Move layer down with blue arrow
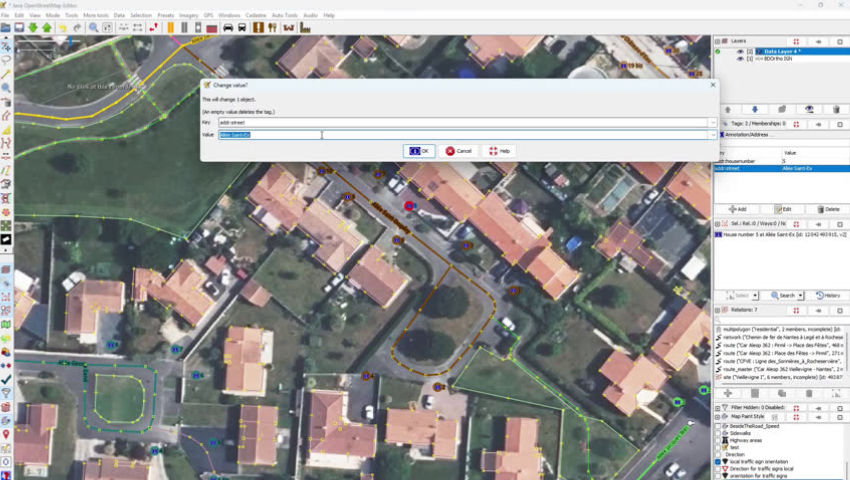The width and height of the screenshot is (850, 480). click(x=754, y=109)
